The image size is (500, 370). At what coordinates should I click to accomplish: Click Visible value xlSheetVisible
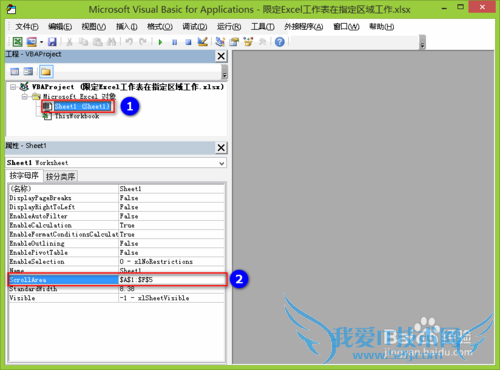pos(172,298)
